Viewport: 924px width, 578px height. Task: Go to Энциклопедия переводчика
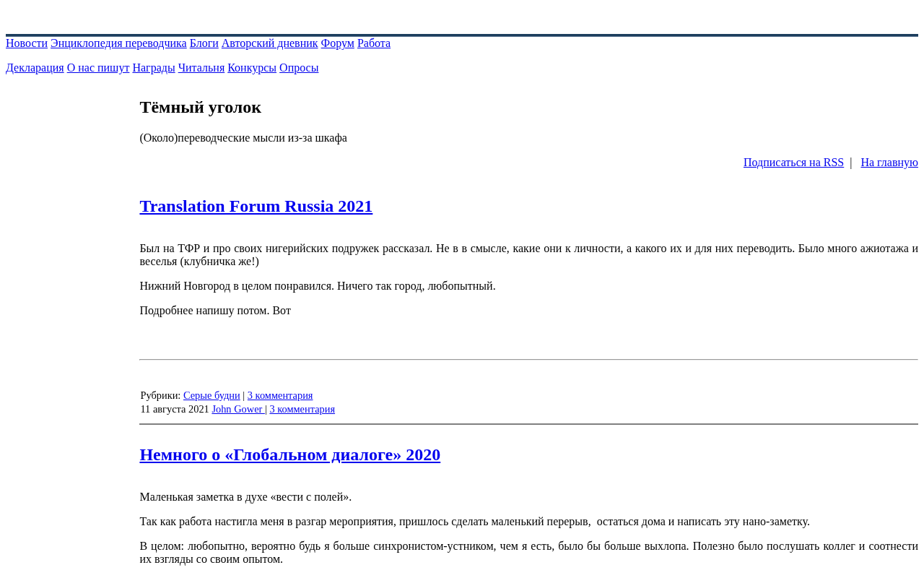tap(118, 43)
